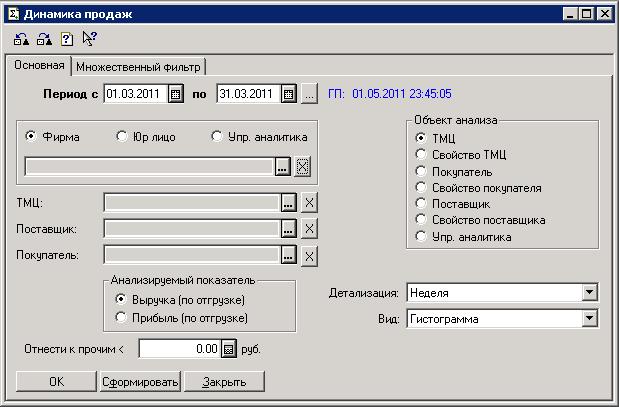
Task: Choose Прибыль (по отгрузке) option
Action: 121,318
